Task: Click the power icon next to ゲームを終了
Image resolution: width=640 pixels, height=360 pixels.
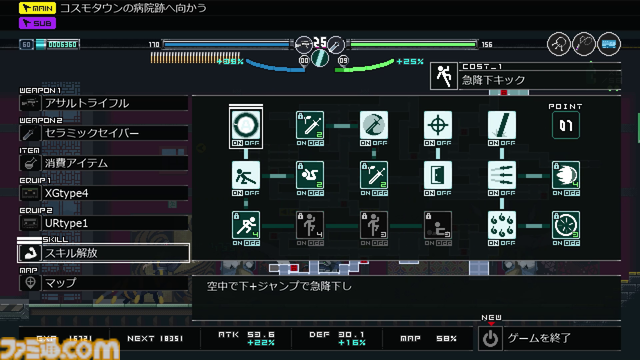Action: 490,338
